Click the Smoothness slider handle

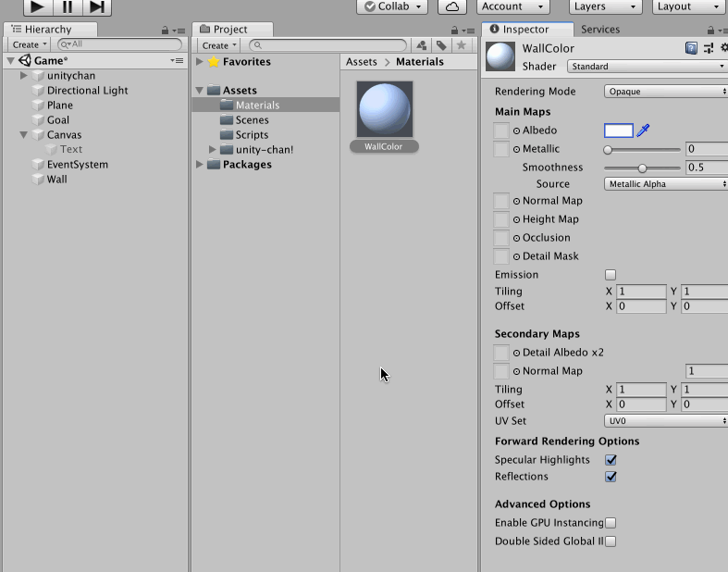(642, 168)
